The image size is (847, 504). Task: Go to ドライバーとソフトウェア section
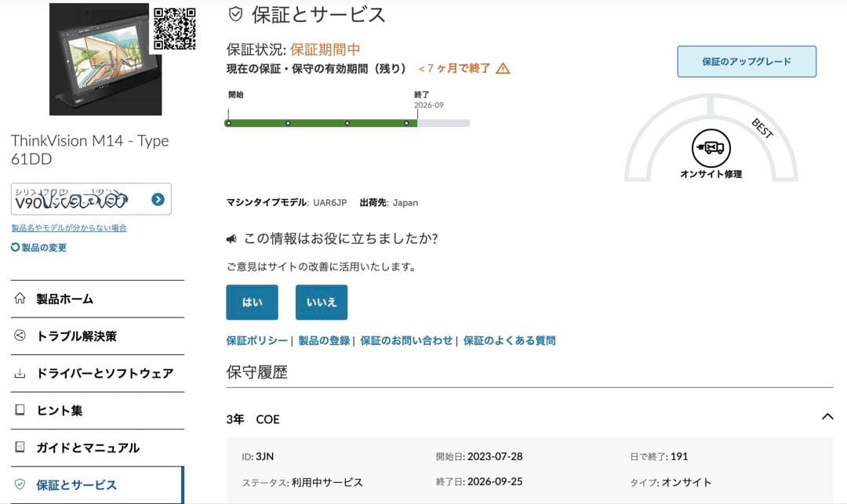tap(97, 373)
